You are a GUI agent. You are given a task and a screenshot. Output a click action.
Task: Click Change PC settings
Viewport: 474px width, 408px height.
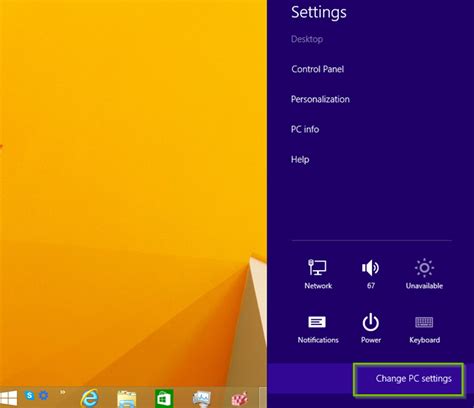[x=408, y=379]
